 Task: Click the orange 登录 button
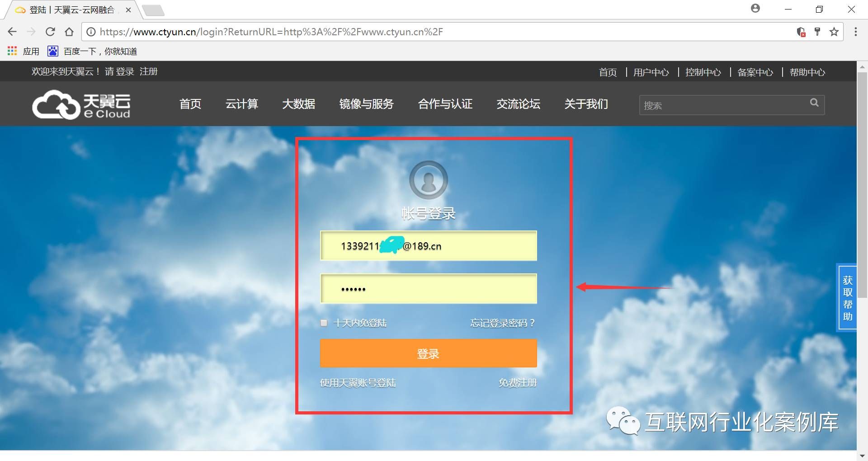click(x=428, y=353)
